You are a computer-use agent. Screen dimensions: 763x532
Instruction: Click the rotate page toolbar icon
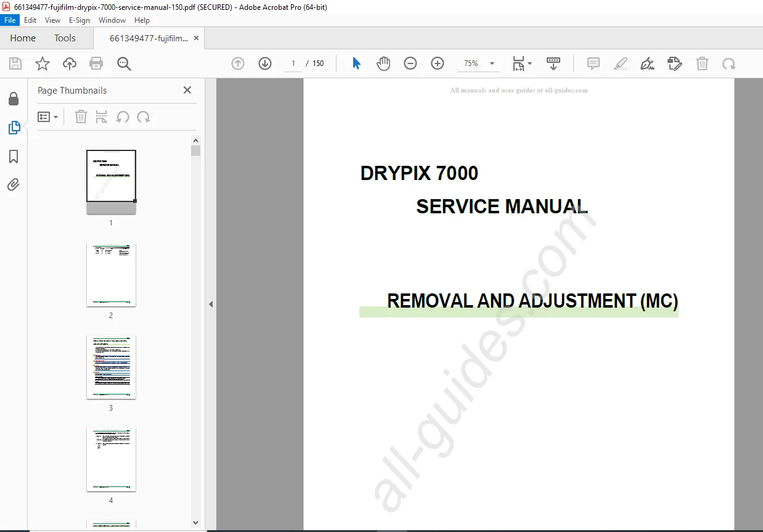coord(729,63)
